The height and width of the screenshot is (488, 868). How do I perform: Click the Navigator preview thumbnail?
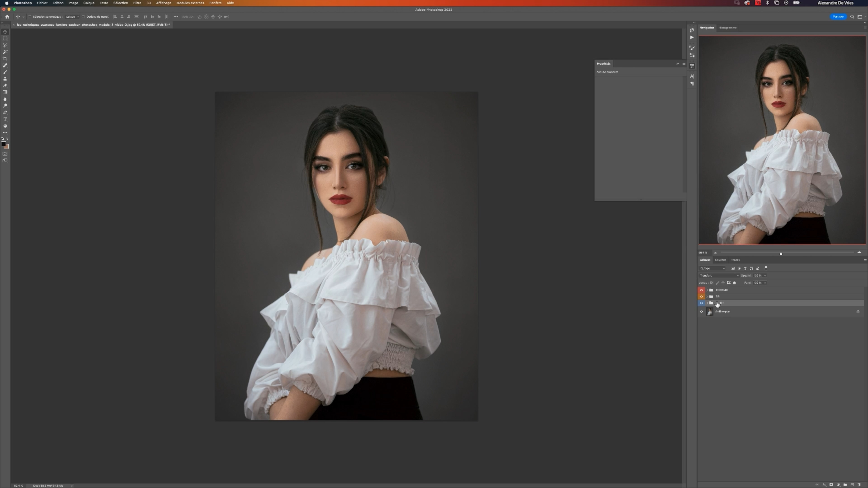click(x=782, y=140)
